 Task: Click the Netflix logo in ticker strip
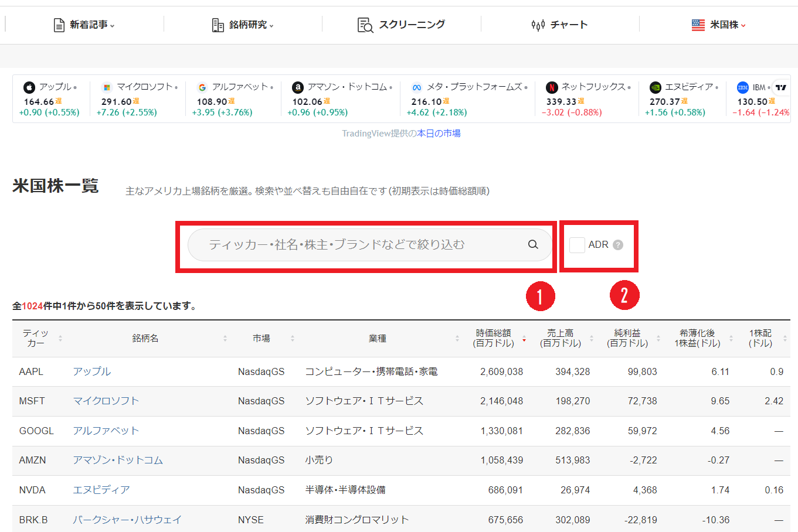[x=552, y=87]
